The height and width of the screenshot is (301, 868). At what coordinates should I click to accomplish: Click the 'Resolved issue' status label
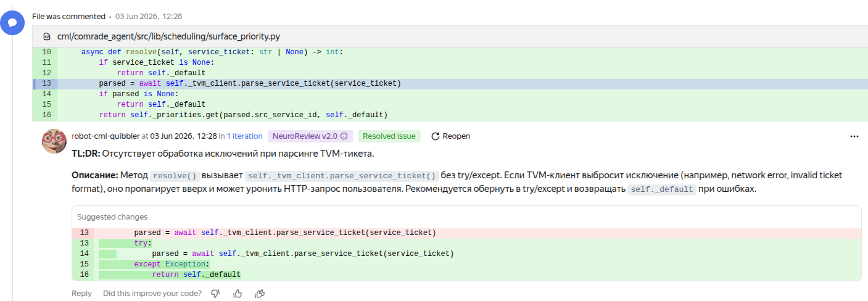[x=389, y=136]
